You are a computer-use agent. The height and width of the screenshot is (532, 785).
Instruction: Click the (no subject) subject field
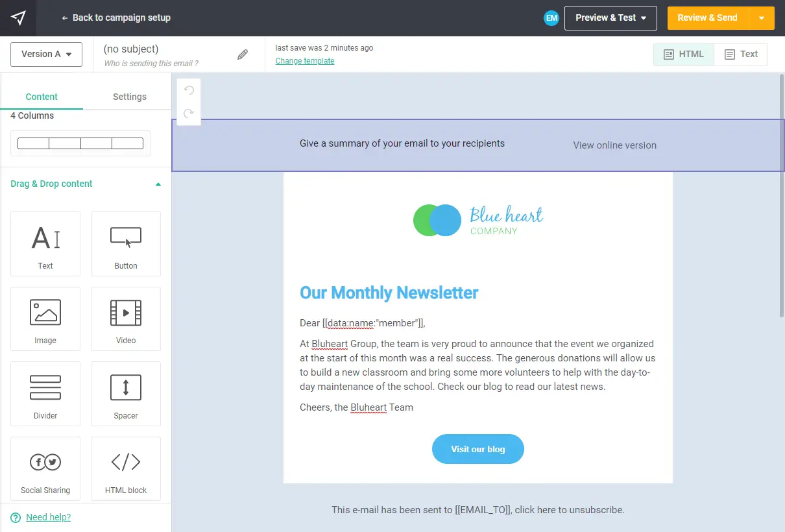[x=131, y=49]
